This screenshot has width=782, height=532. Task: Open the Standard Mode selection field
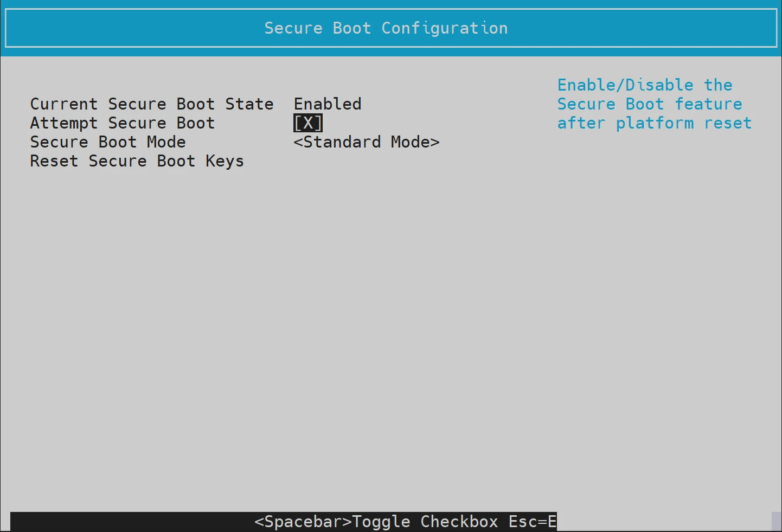click(x=367, y=142)
